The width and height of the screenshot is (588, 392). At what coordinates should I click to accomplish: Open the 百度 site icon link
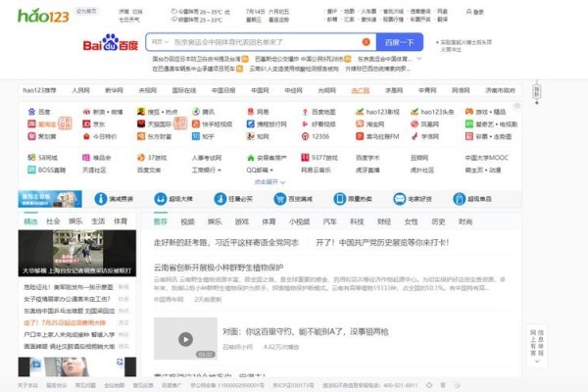[39, 112]
